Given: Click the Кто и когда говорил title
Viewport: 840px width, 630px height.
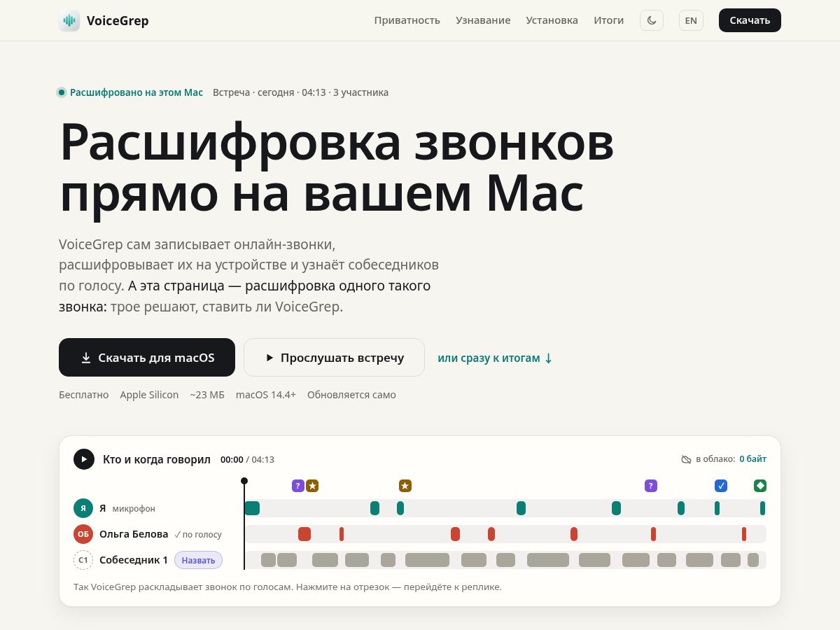Looking at the screenshot, I should point(157,459).
